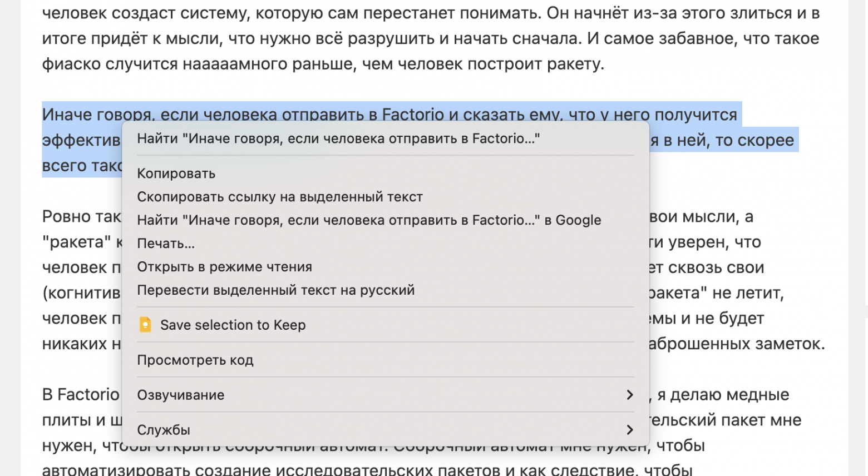Image resolution: width=868 pixels, height=476 pixels.
Task: Open Просмотреть код from the menu
Action: [195, 360]
